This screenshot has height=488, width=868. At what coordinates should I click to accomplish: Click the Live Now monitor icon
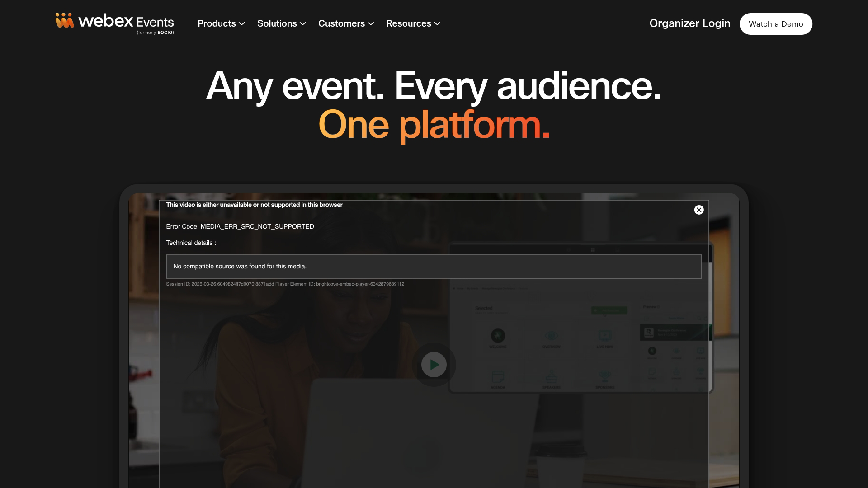click(605, 336)
